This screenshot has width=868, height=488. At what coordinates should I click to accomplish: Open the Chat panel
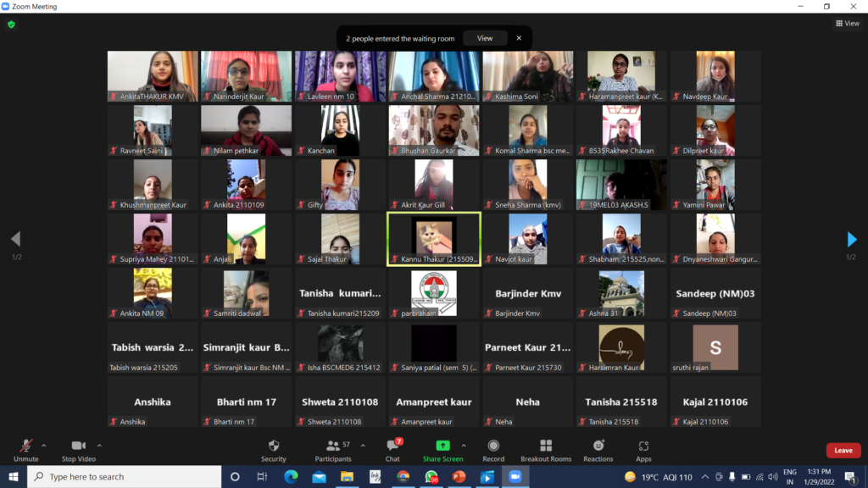[x=392, y=449]
